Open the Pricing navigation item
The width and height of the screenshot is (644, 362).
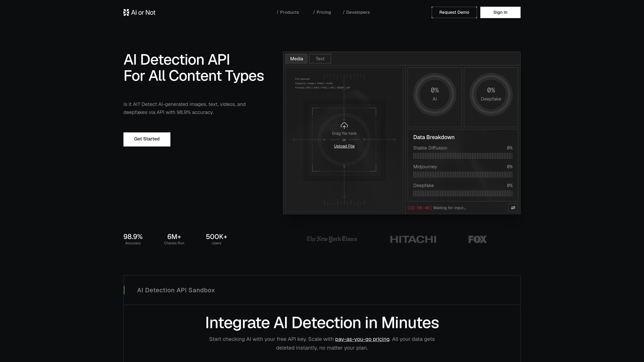[322, 12]
